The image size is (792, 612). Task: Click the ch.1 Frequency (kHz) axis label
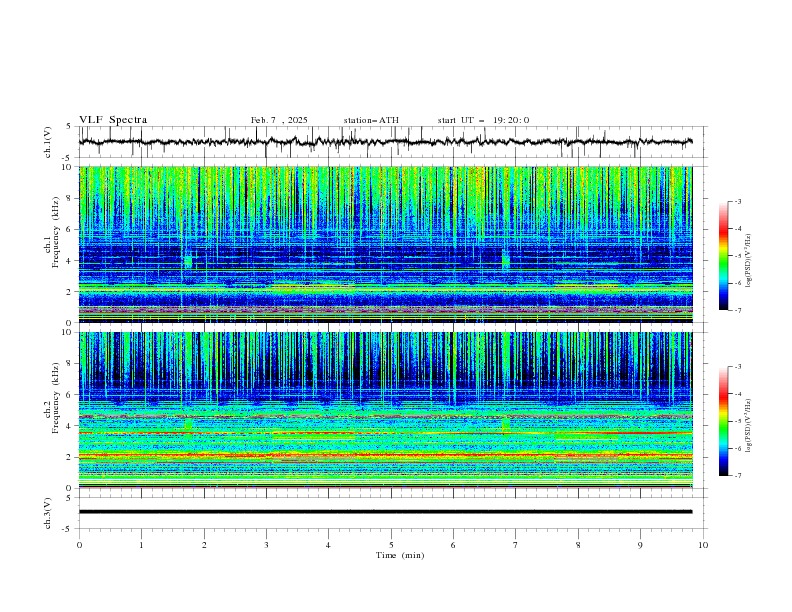click(52, 232)
